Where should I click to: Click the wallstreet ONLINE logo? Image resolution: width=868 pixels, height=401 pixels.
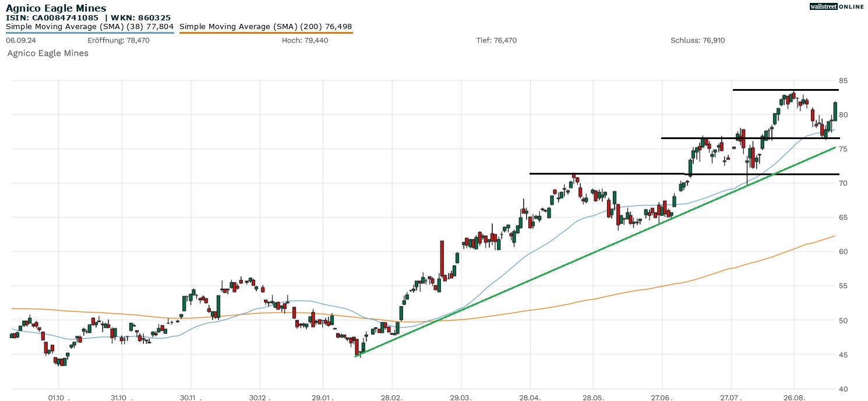pyautogui.click(x=837, y=6)
